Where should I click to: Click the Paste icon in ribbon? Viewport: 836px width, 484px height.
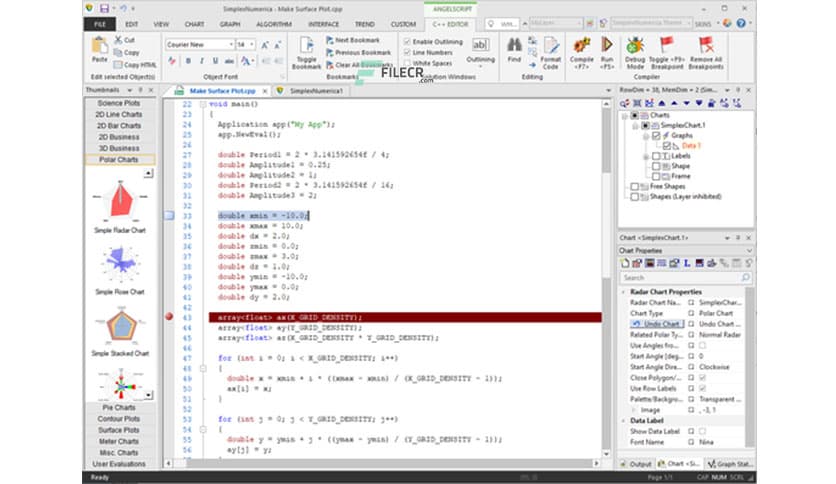click(x=99, y=46)
